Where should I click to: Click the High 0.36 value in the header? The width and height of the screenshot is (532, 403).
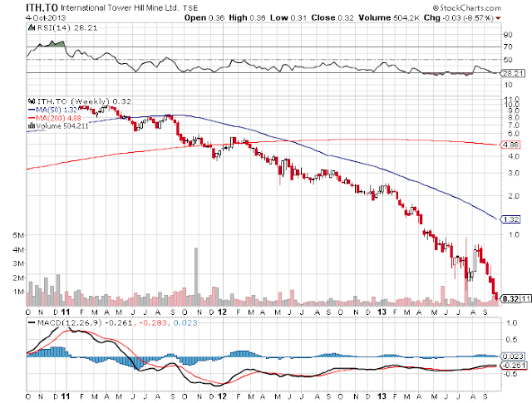(x=247, y=17)
